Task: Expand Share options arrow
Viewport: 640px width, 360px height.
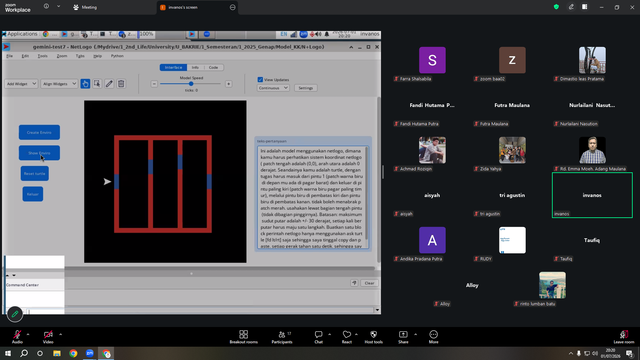Action: pyautogui.click(x=416, y=334)
